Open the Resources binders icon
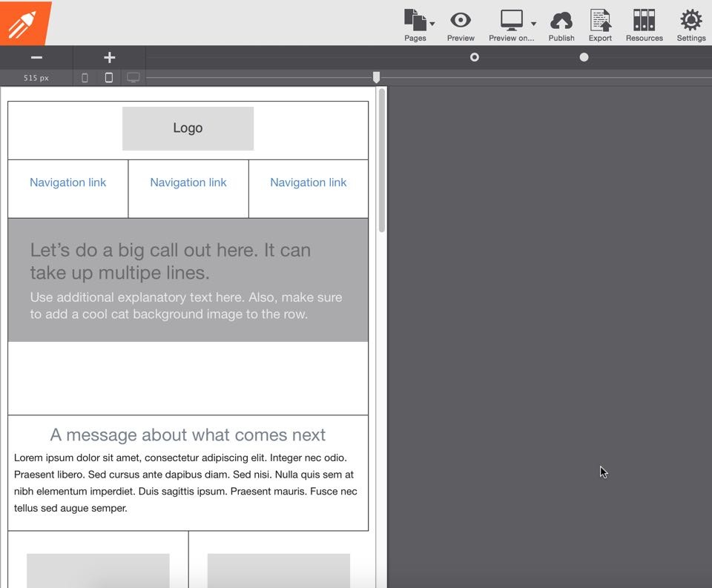This screenshot has width=712, height=588. click(644, 21)
